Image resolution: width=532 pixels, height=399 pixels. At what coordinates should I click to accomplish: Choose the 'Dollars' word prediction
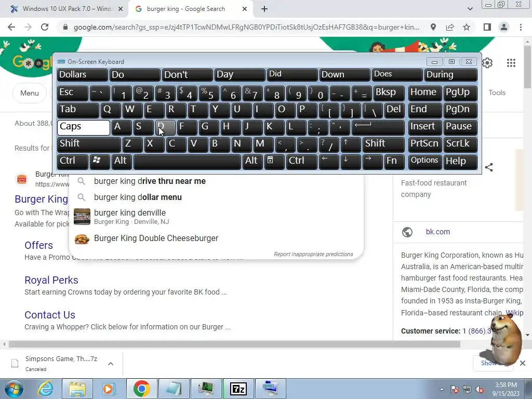(x=83, y=75)
